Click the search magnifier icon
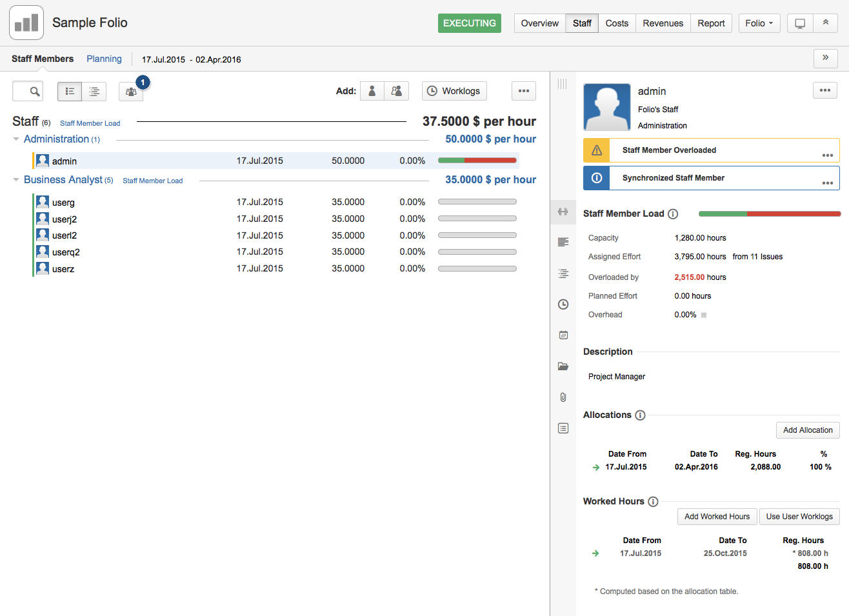The width and height of the screenshot is (849, 616). tap(35, 92)
